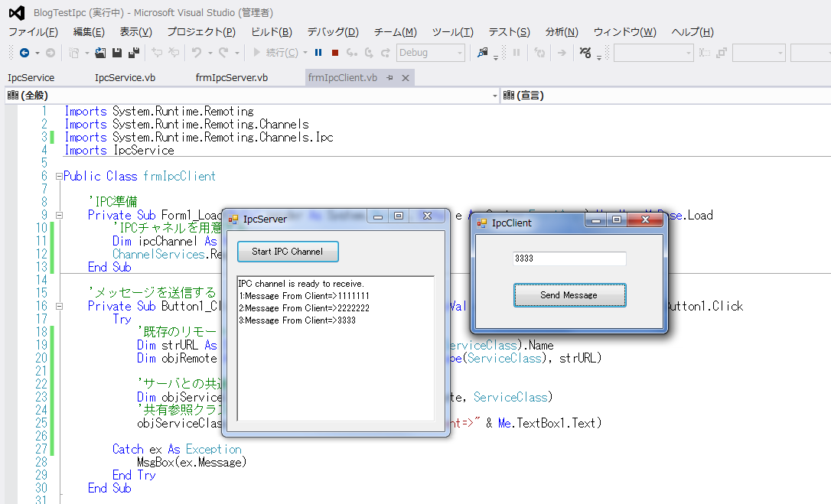Save the current file with floppy icon
This screenshot has height=504, width=831.
coord(117,53)
